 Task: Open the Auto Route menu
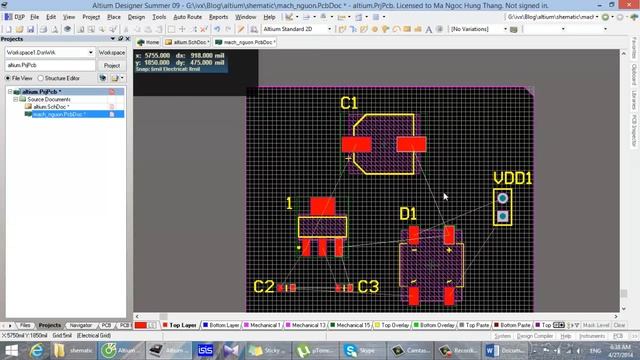187,17
